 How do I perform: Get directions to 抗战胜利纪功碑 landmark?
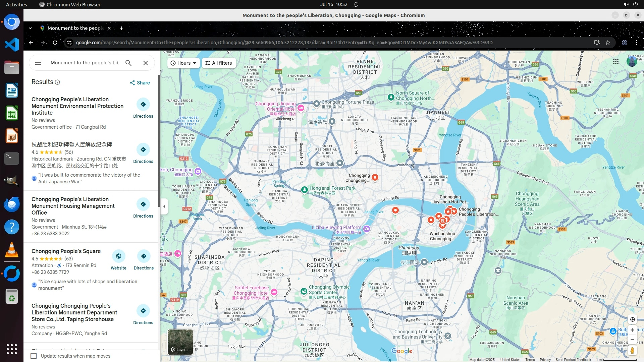(143, 150)
